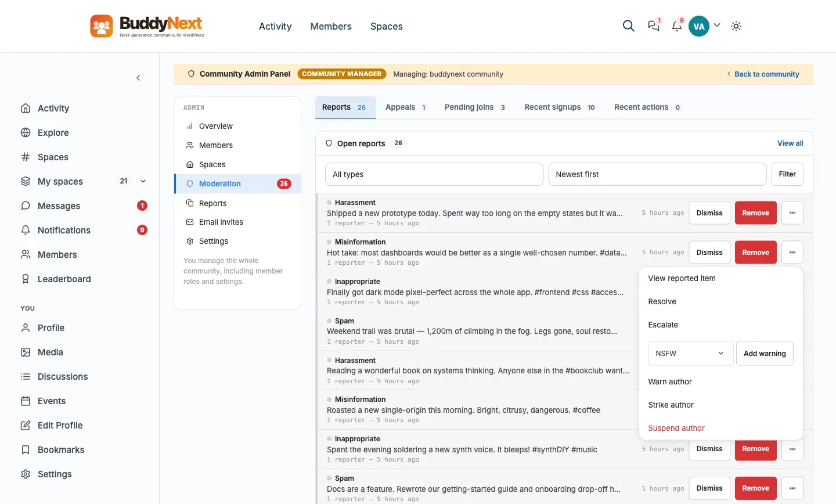This screenshot has height=504, width=836.
Task: Click the BuddyNext logo
Action: [x=147, y=26]
